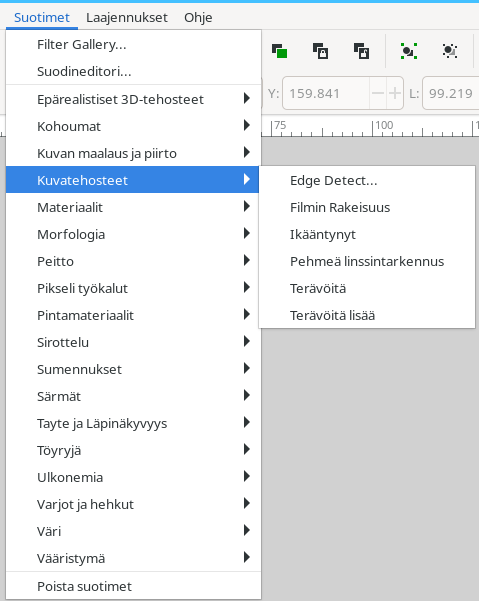
Task: Click the object icon with dotted black handles
Action: point(450,51)
